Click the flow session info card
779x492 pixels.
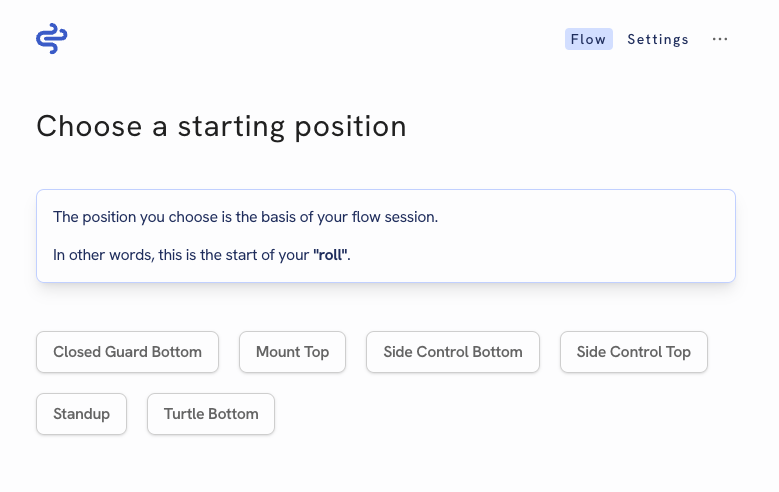(x=386, y=236)
